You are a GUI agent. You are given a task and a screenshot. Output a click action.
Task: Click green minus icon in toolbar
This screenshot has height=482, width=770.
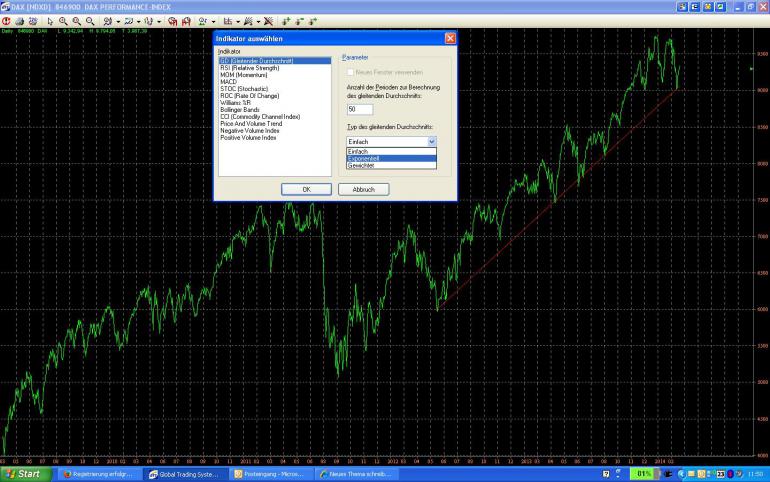pos(300,21)
